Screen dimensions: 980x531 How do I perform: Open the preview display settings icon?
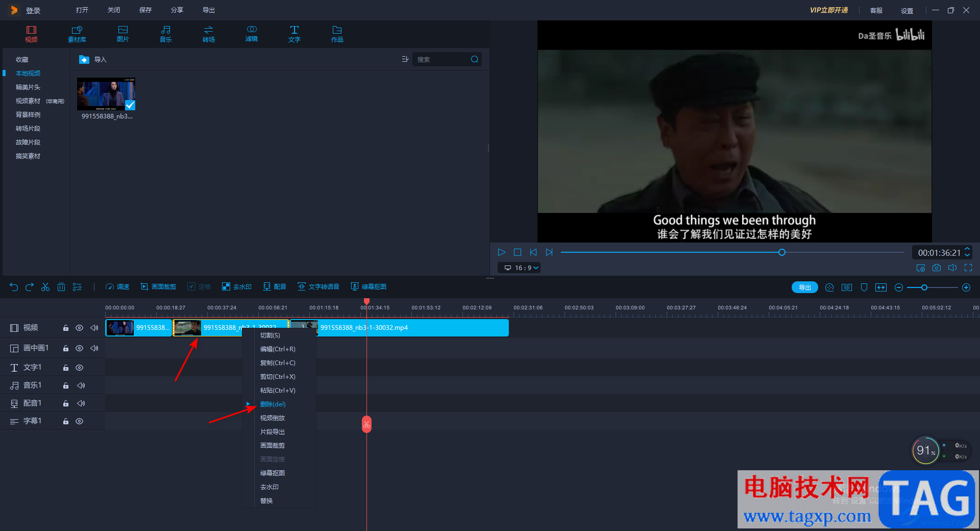(x=921, y=268)
